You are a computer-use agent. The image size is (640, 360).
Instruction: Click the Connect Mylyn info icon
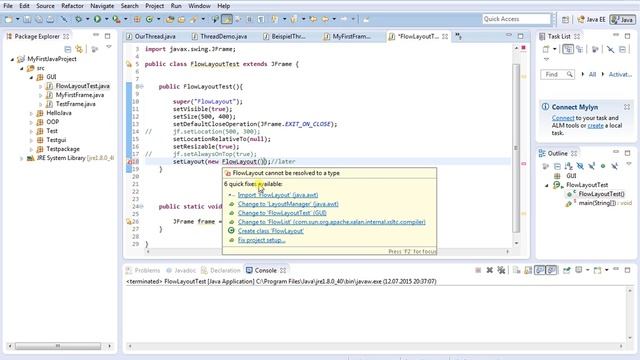[545, 107]
